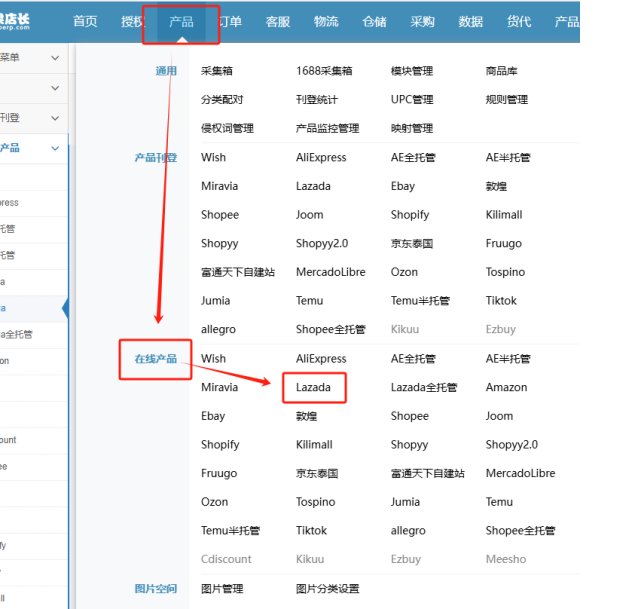Screen dimensions: 617x609
Task: Select the 图片空间 category label
Action: coord(156,589)
